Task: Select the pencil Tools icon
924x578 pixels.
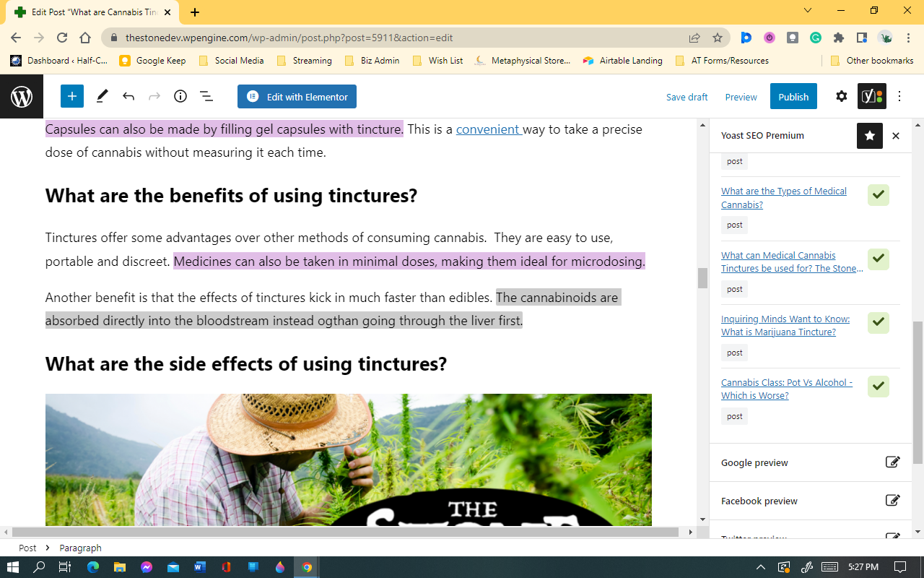Action: click(x=103, y=96)
